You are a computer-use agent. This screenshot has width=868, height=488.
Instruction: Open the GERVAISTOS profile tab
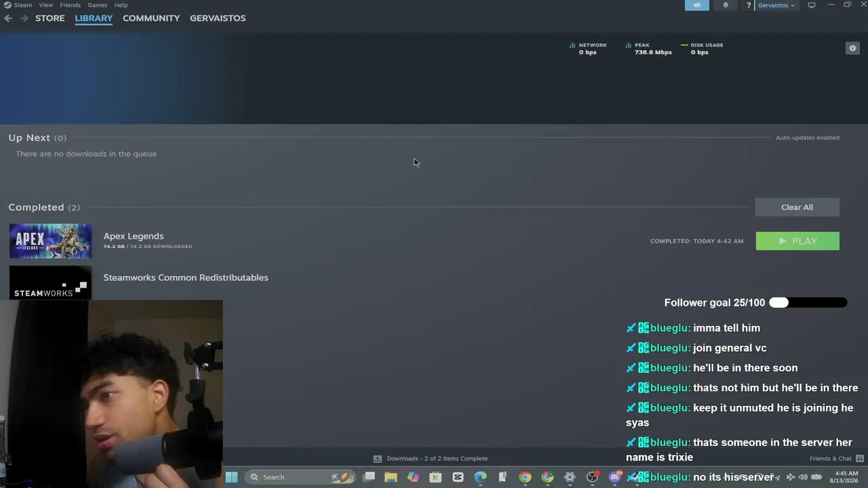pos(218,18)
